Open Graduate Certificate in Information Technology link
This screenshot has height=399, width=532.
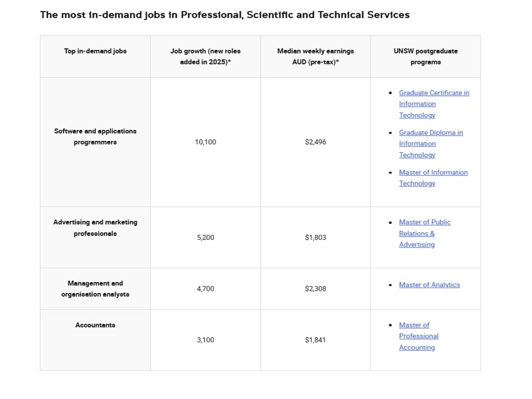click(434, 93)
